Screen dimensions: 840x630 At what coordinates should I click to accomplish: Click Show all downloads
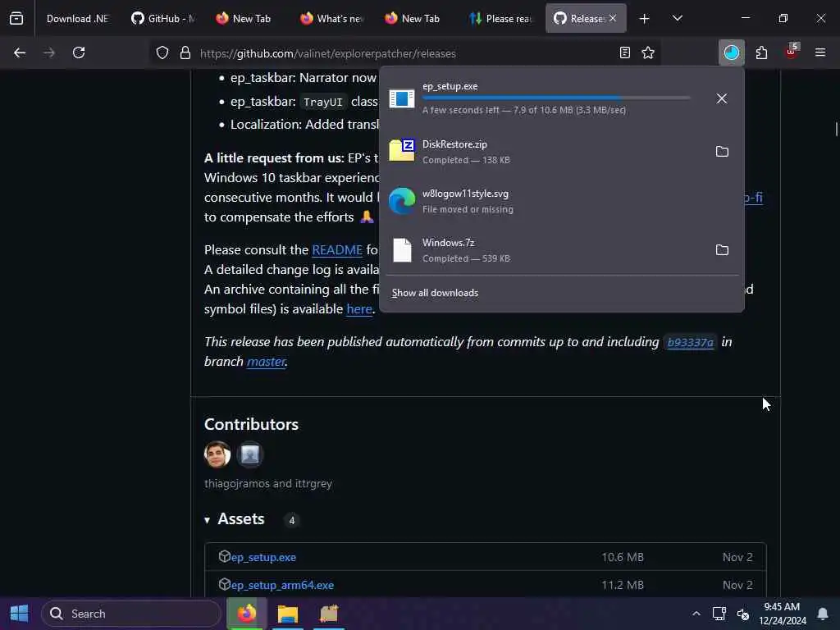point(435,293)
